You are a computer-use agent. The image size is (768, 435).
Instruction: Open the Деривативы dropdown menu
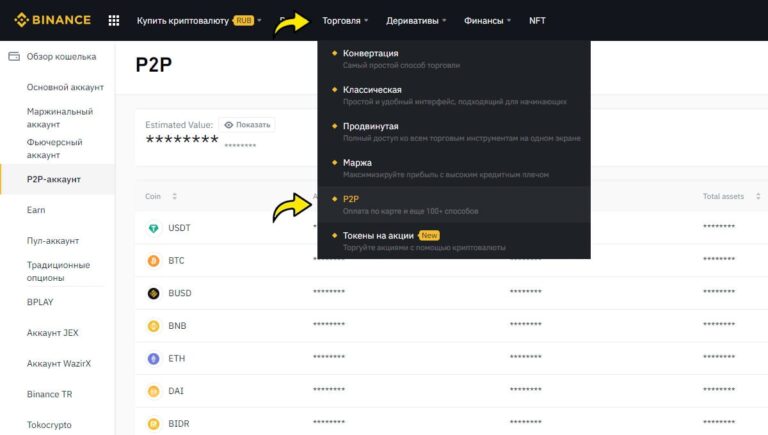tap(416, 21)
